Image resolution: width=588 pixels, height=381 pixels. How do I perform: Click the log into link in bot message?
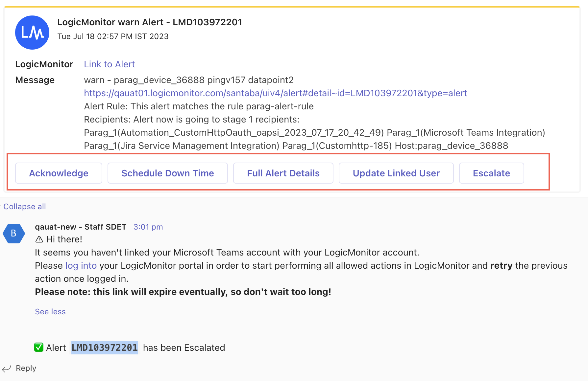point(81,266)
